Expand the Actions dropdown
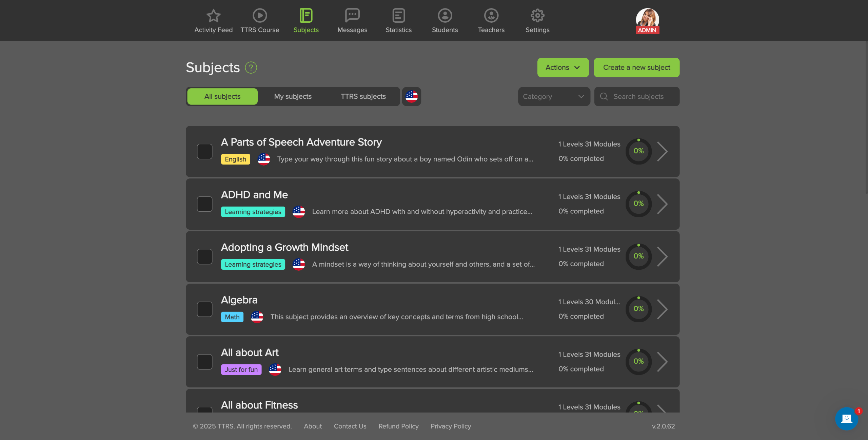The height and width of the screenshot is (440, 868). coord(563,68)
